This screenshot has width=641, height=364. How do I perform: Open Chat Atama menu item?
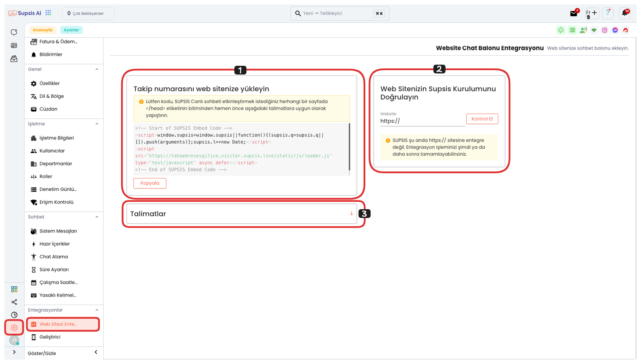64,257
